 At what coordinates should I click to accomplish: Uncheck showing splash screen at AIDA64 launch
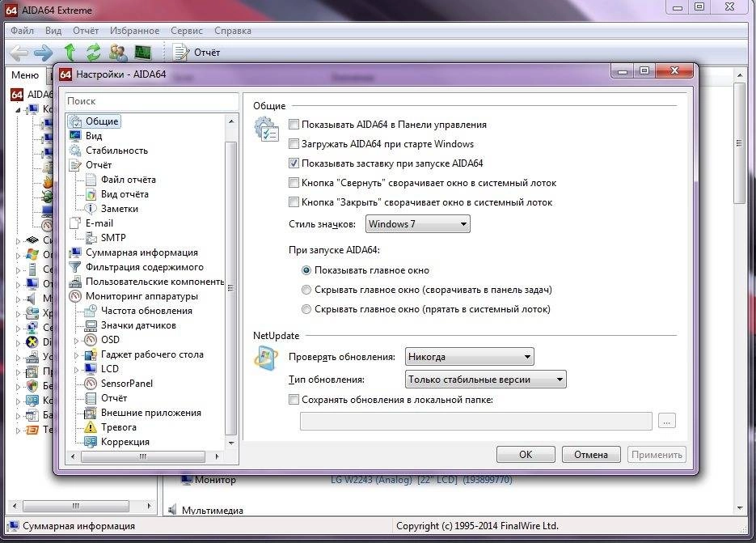click(x=294, y=163)
